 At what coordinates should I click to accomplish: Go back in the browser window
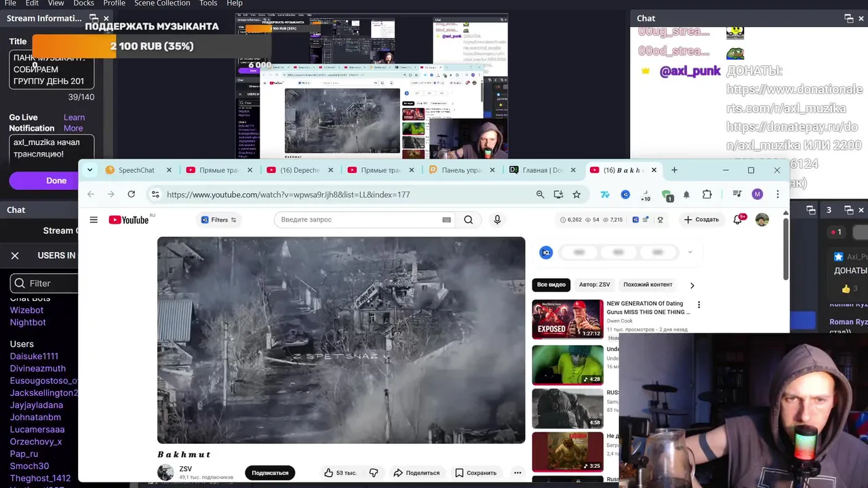[x=92, y=195]
